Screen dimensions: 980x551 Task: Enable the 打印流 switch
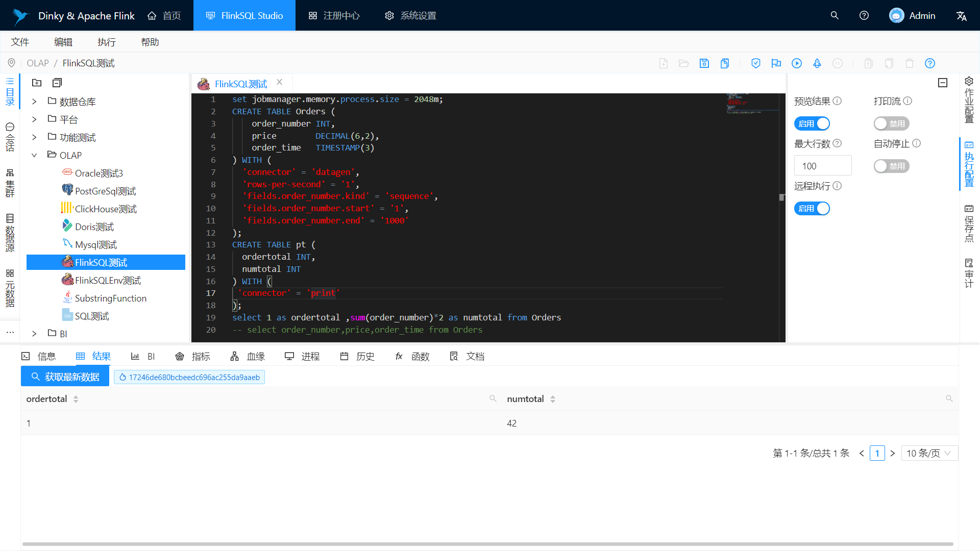[x=891, y=123]
